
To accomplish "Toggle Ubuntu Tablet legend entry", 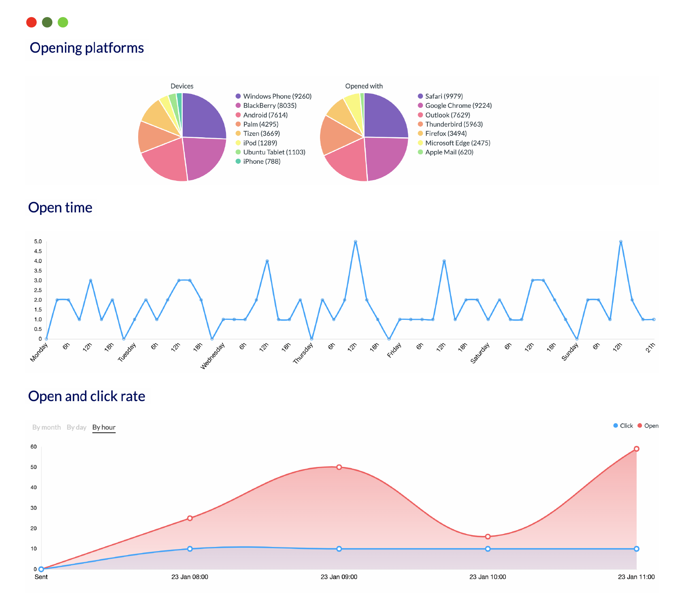I will (271, 152).
